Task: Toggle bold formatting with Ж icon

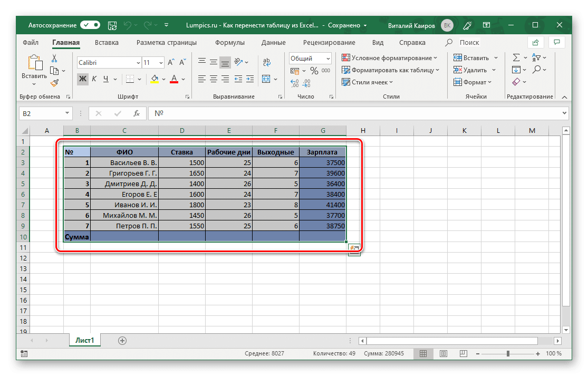Action: point(82,78)
